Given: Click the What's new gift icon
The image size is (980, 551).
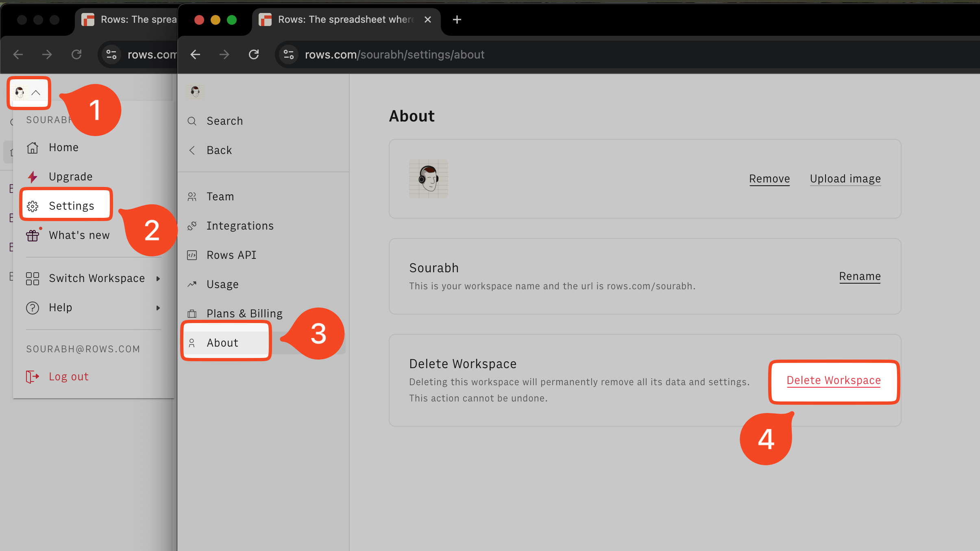Looking at the screenshot, I should 33,235.
